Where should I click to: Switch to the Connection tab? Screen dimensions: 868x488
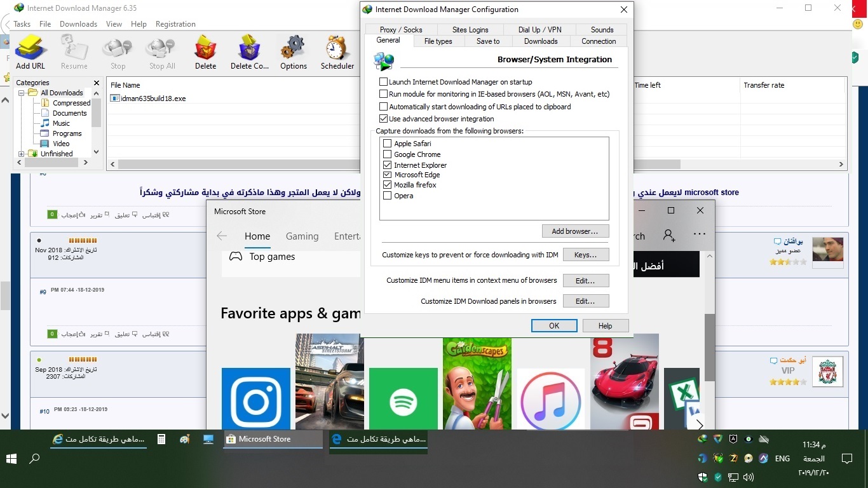tap(599, 41)
